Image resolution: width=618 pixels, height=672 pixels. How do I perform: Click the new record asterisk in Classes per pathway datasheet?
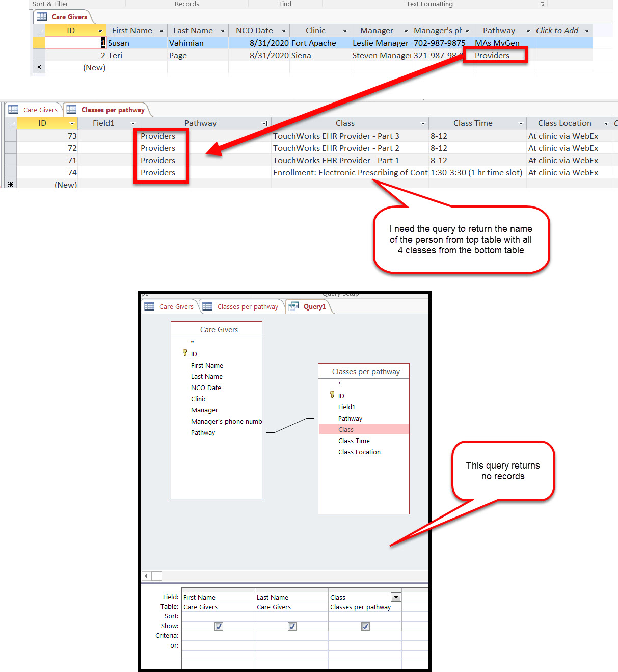coord(11,184)
